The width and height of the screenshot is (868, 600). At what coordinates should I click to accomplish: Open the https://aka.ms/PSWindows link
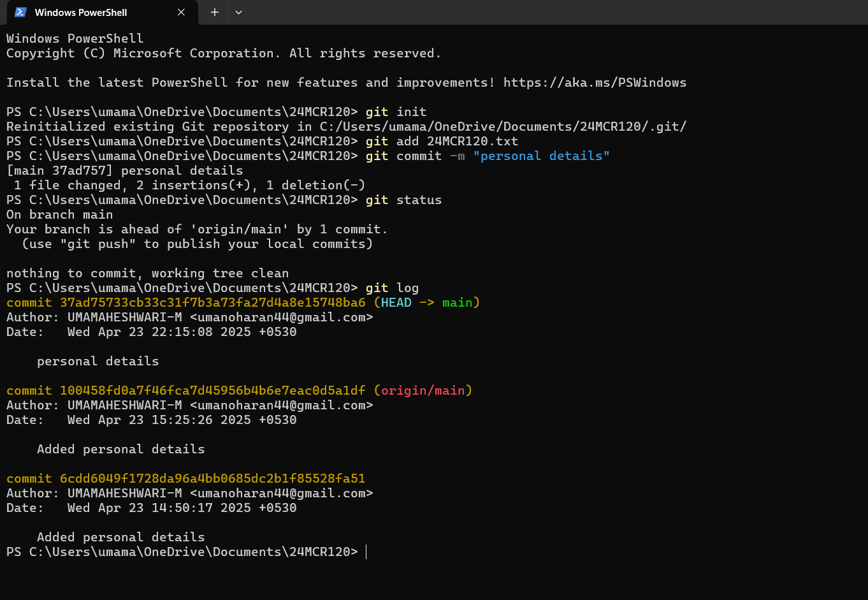[x=595, y=82]
